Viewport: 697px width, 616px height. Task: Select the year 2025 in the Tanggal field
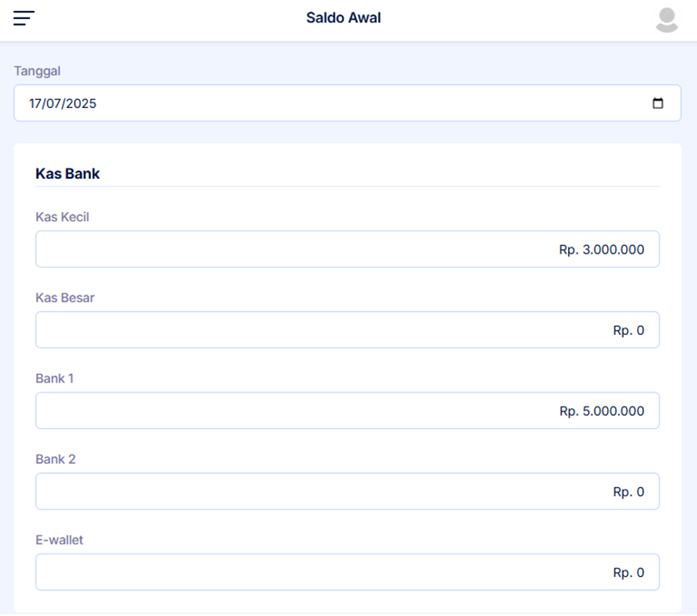pos(82,104)
